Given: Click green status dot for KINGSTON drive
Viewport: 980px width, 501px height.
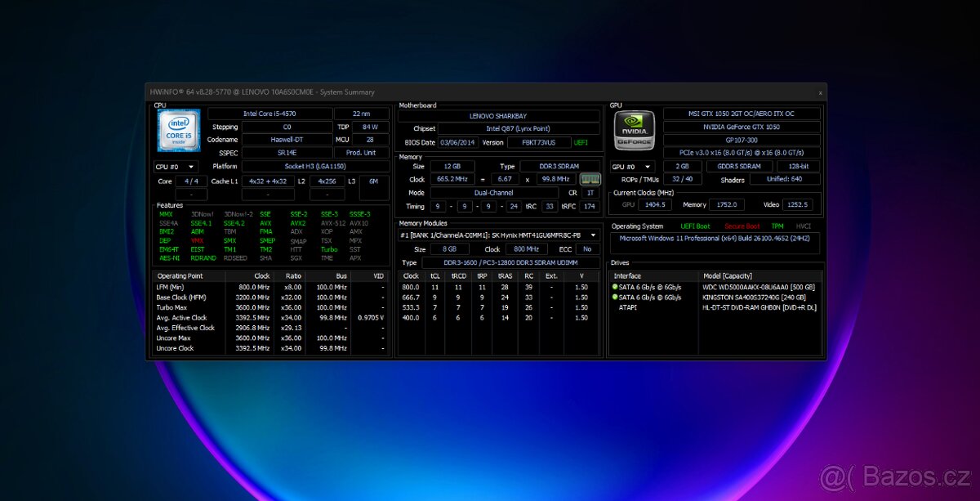Looking at the screenshot, I should (x=615, y=297).
